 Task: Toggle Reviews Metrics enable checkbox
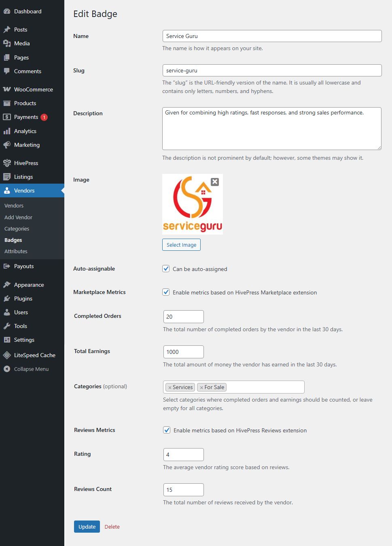[167, 430]
